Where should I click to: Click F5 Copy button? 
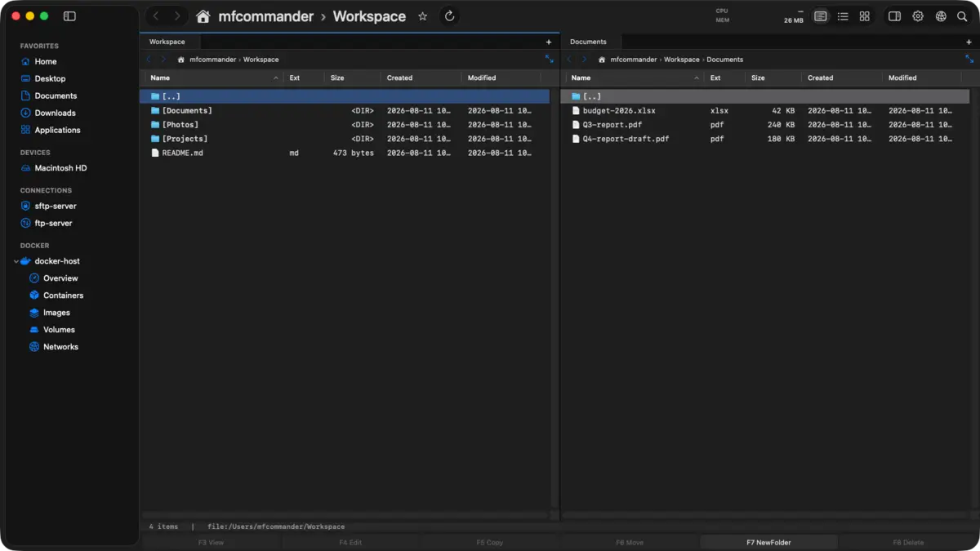490,542
